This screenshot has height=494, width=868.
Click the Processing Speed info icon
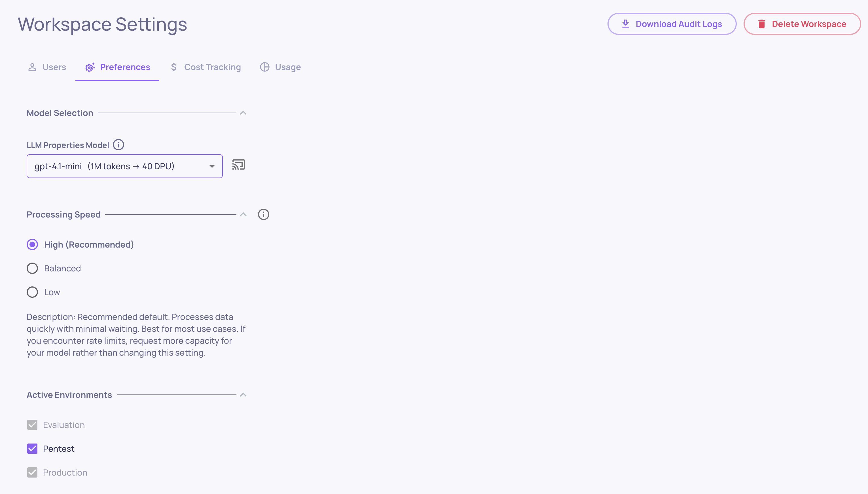click(263, 214)
